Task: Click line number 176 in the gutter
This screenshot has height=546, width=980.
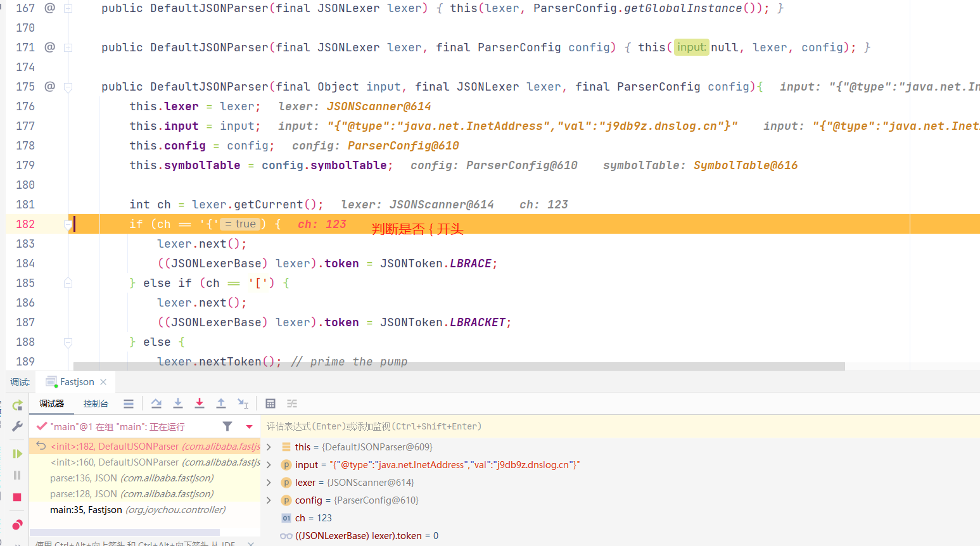Action: [x=25, y=106]
